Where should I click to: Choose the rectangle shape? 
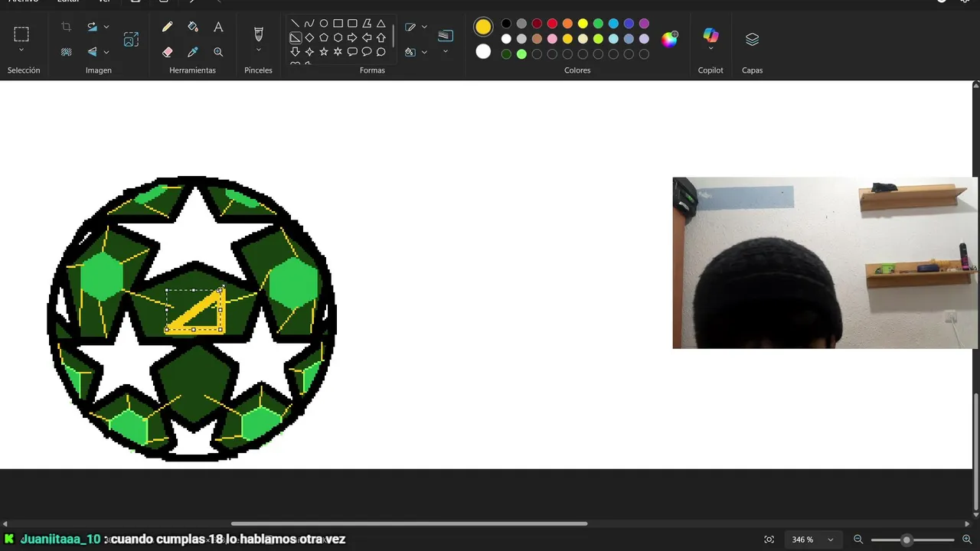pyautogui.click(x=338, y=24)
